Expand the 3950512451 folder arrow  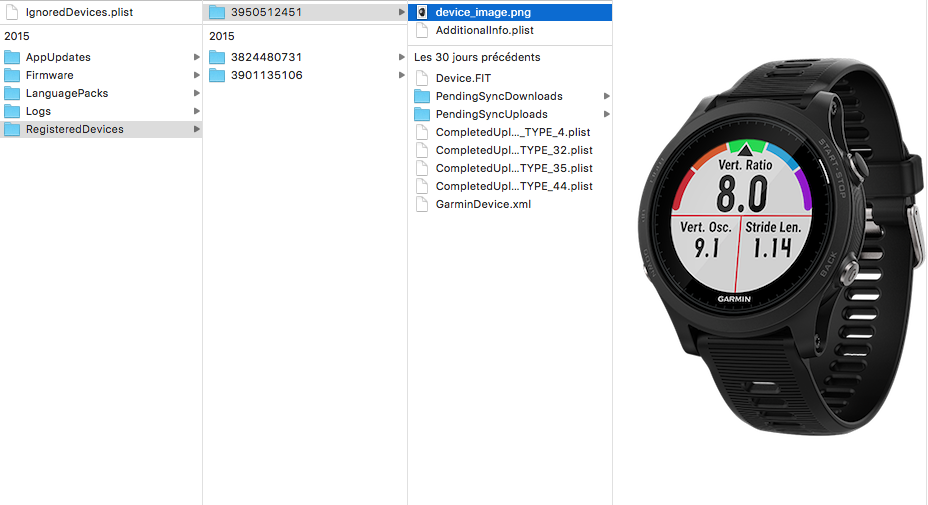(x=401, y=12)
